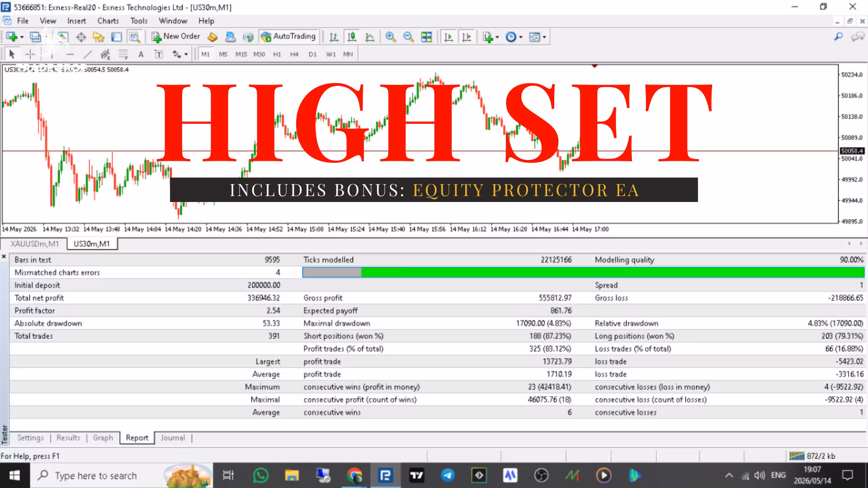Toggle chart Auto Scroll icon

[448, 37]
